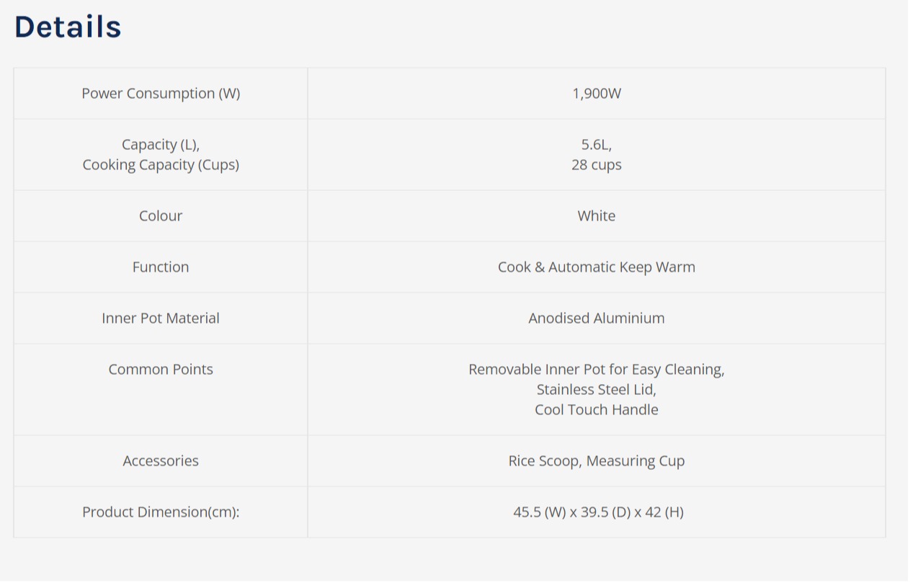The width and height of the screenshot is (913, 588).
Task: Click the Details heading
Action: (x=68, y=27)
